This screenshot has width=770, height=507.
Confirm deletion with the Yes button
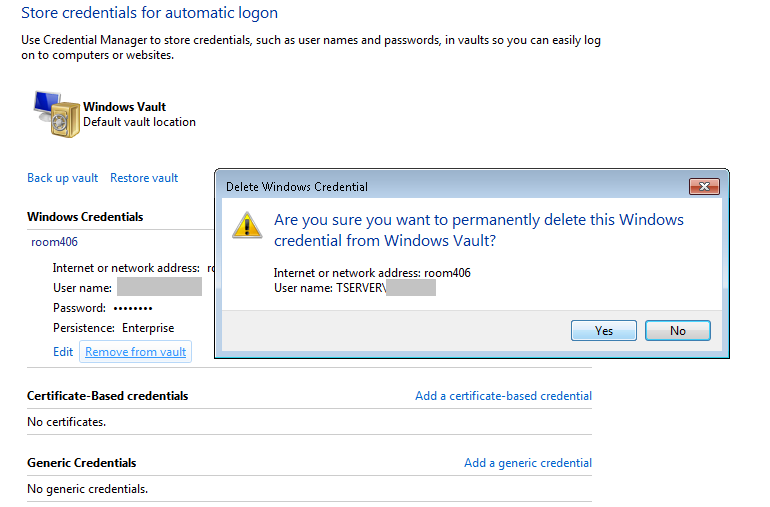point(604,331)
